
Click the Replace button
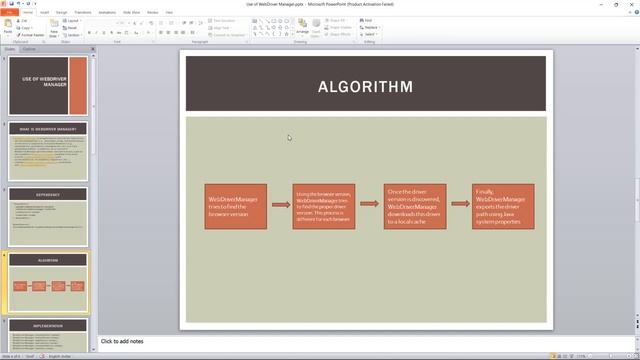coord(370,27)
